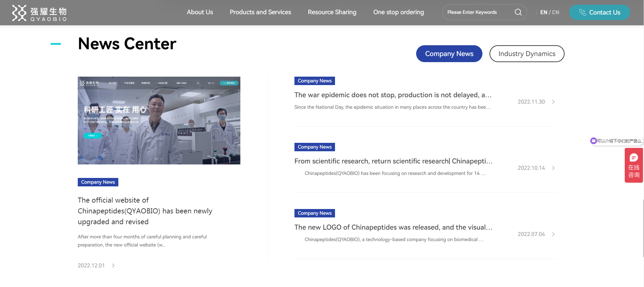Select the Company News tab
Image resolution: width=644 pixels, height=287 pixels.
coord(449,54)
